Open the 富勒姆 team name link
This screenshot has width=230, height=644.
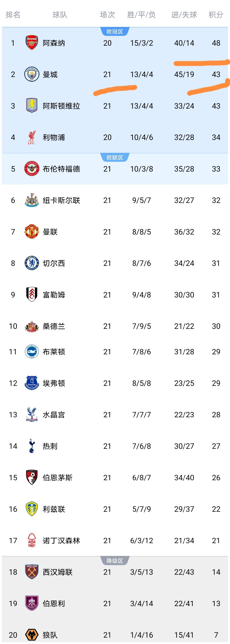pyautogui.click(x=54, y=295)
